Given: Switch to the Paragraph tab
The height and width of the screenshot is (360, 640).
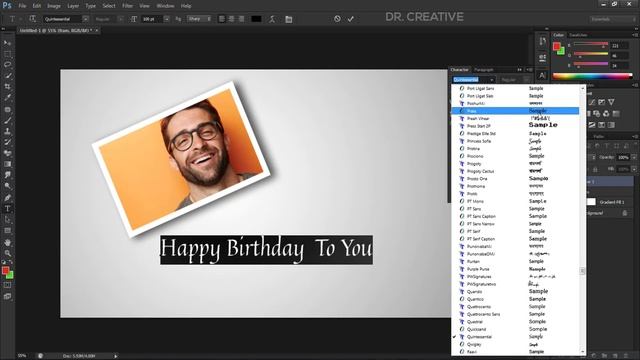Looking at the screenshot, I should click(x=484, y=70).
